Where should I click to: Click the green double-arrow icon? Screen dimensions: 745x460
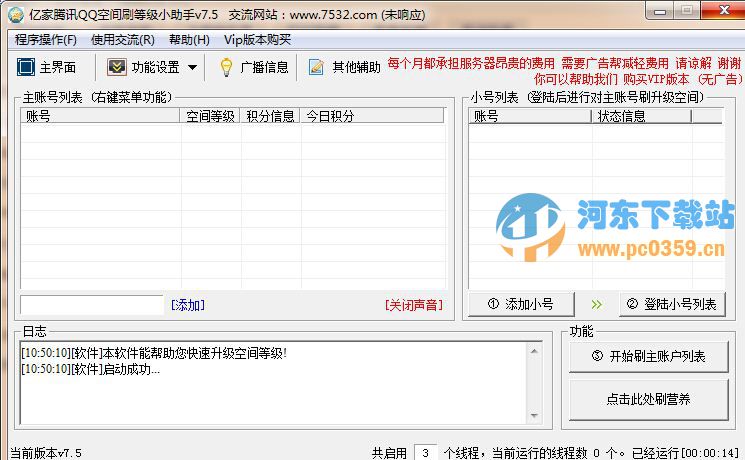tap(597, 305)
